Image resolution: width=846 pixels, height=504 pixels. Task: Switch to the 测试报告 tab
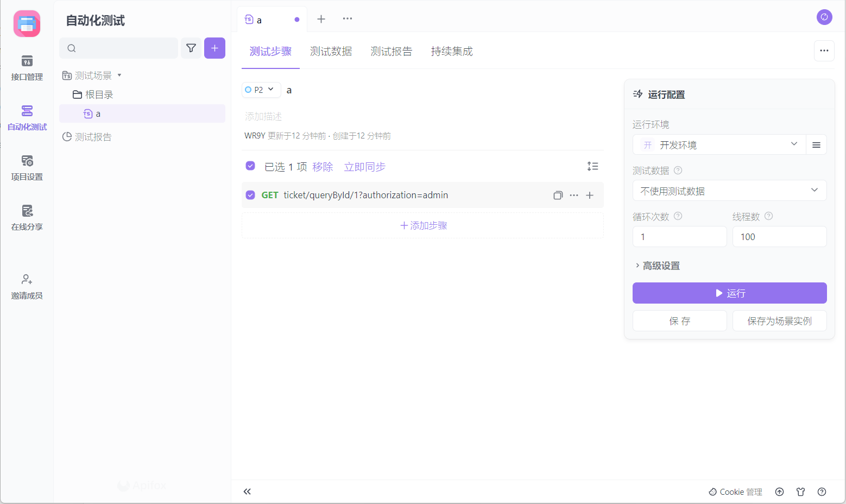pos(391,52)
